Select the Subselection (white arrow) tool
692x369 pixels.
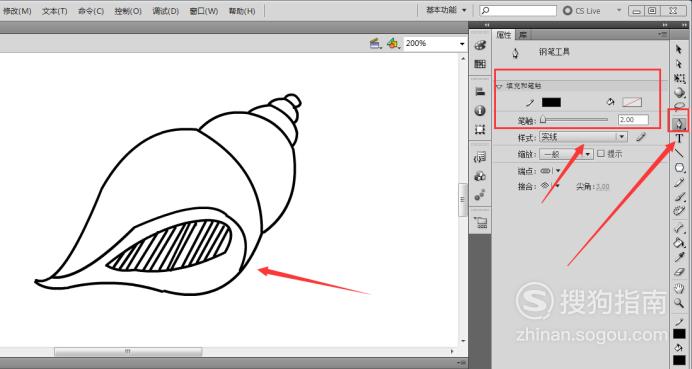(679, 64)
